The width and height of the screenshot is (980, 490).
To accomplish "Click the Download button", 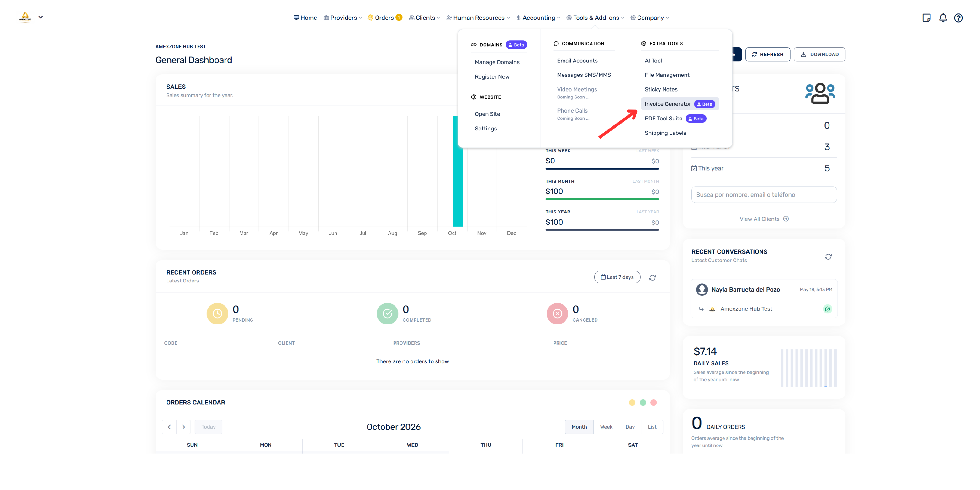I will (819, 55).
